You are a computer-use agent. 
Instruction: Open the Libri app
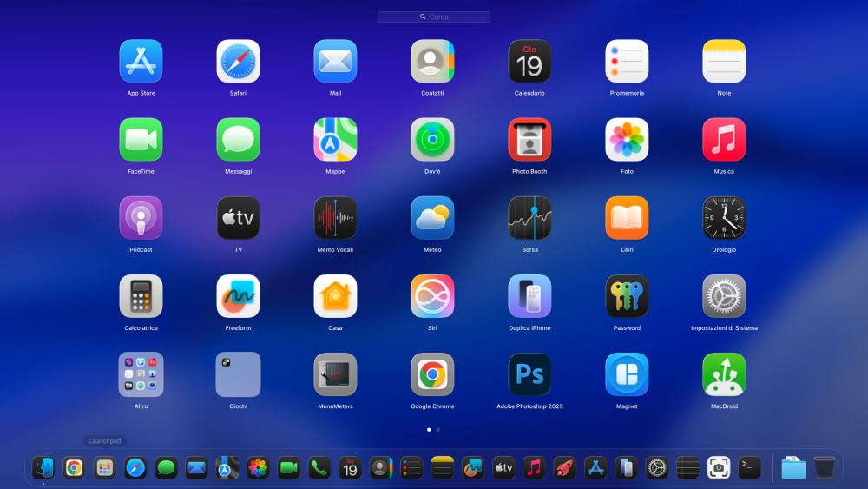click(627, 218)
